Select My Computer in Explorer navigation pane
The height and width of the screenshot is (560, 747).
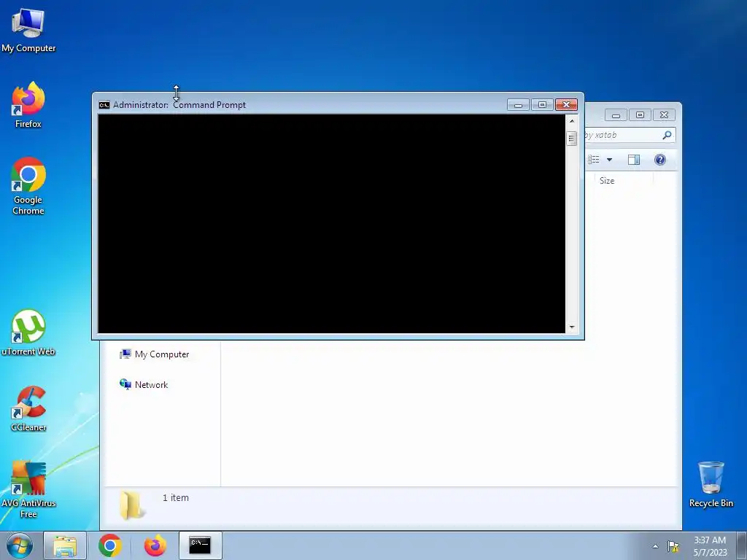coord(155,354)
